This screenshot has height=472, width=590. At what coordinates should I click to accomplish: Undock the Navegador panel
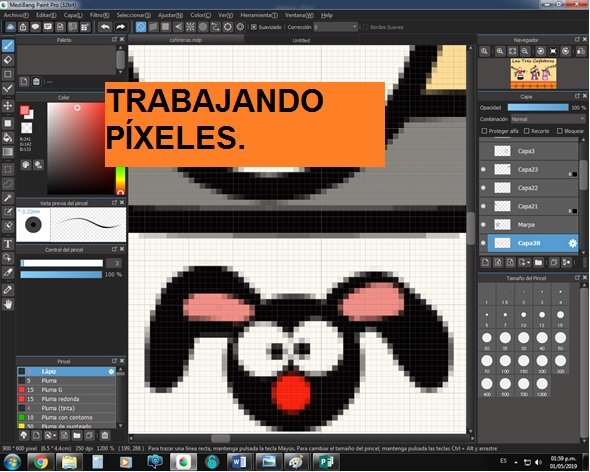pyautogui.click(x=577, y=40)
